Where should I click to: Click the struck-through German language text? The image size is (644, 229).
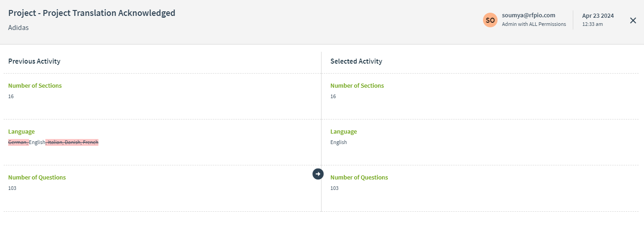click(x=18, y=142)
